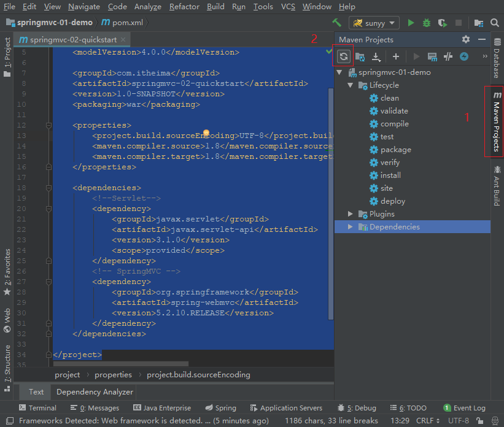Toggle Maven offline mode

point(448,57)
